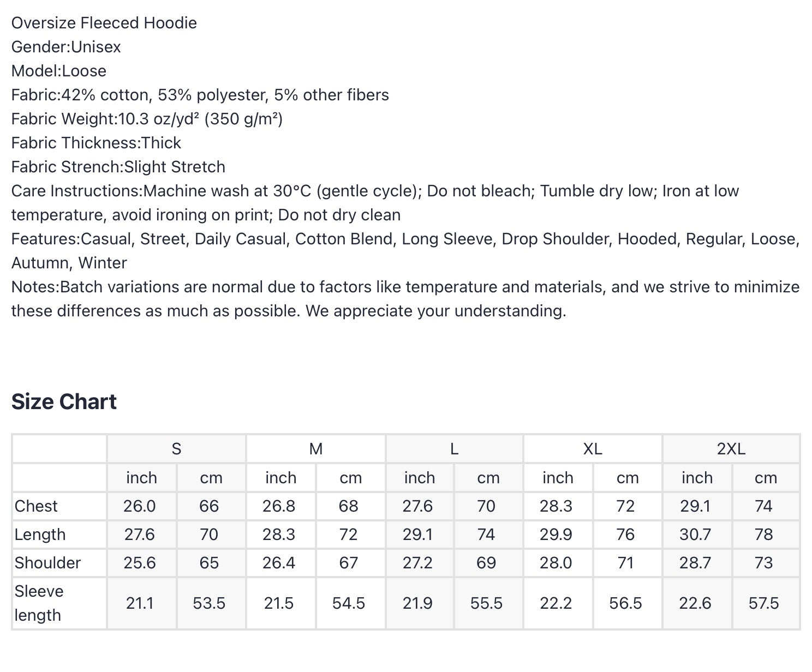Select the 2XL size column header

(731, 449)
